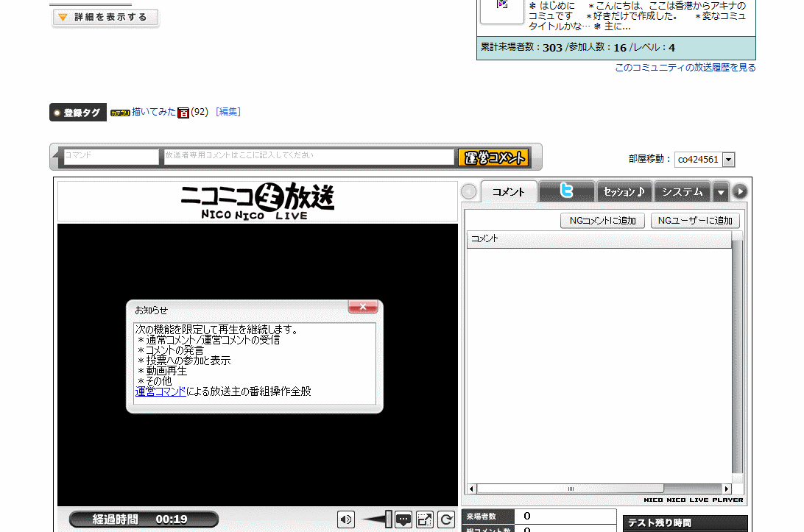
Task: Mute the player with speaker icon
Action: coord(346,519)
